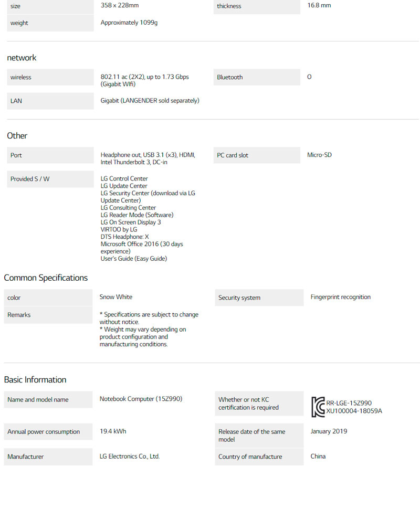Click the 'Other' section heading
Viewport: 420px width, 509px height.
pos(17,135)
